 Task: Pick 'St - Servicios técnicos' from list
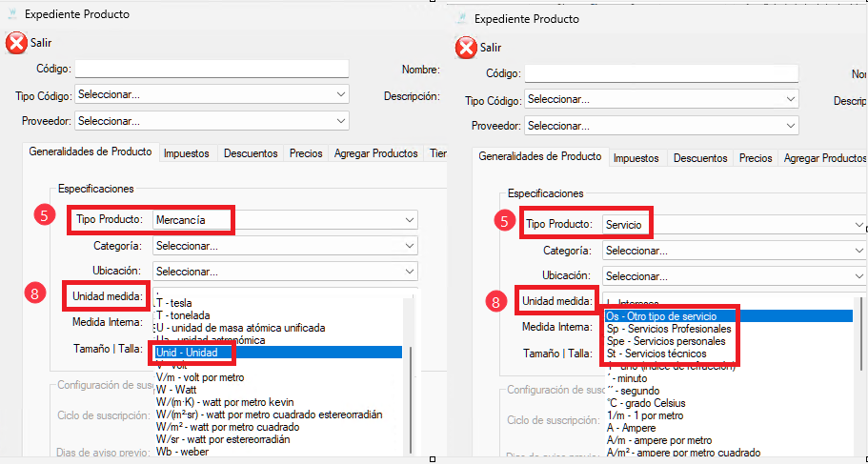[656, 354]
